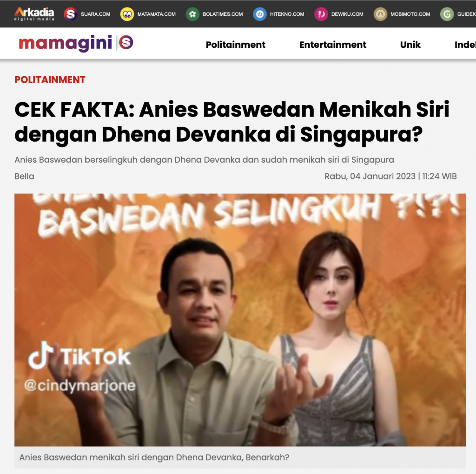
Task: Open the article's main TikTok image
Action: click(x=240, y=320)
